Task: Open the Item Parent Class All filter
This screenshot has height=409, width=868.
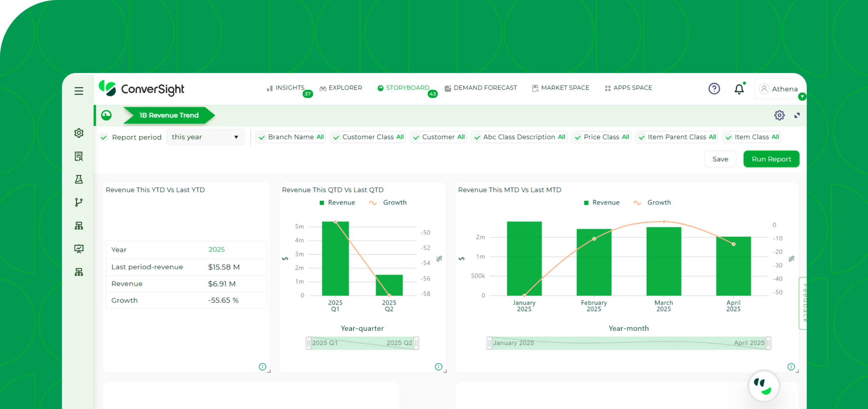Action: (677, 137)
